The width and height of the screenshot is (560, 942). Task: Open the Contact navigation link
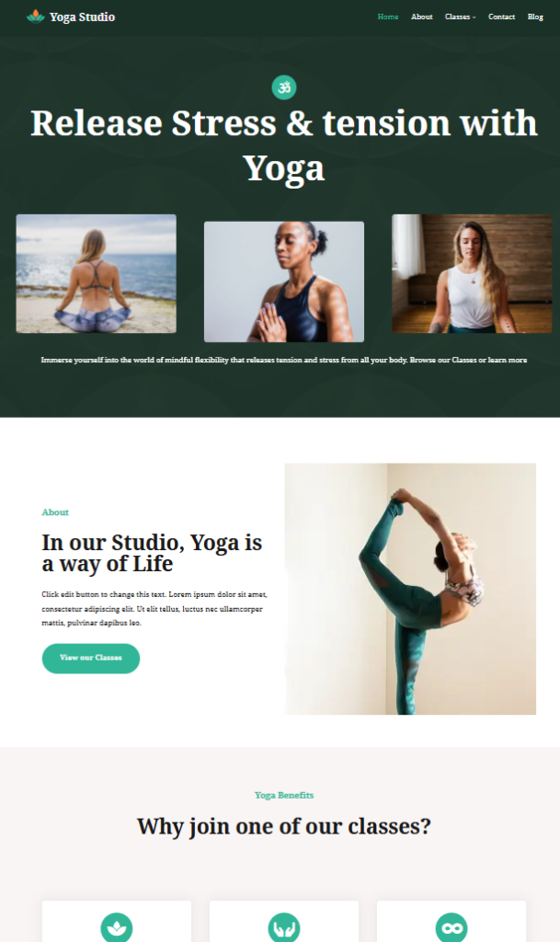point(502,17)
